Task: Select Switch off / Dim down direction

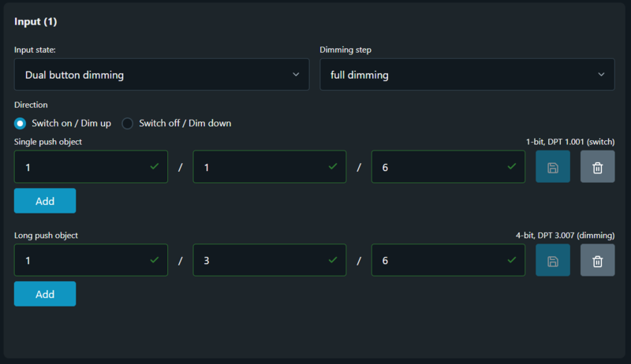Action: 128,123
